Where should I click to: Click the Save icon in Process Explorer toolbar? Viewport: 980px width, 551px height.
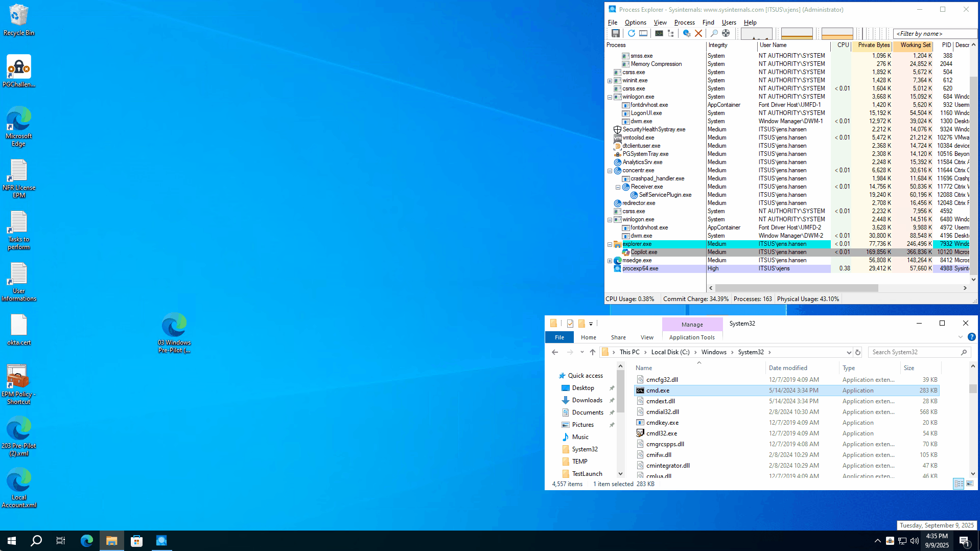(x=615, y=33)
